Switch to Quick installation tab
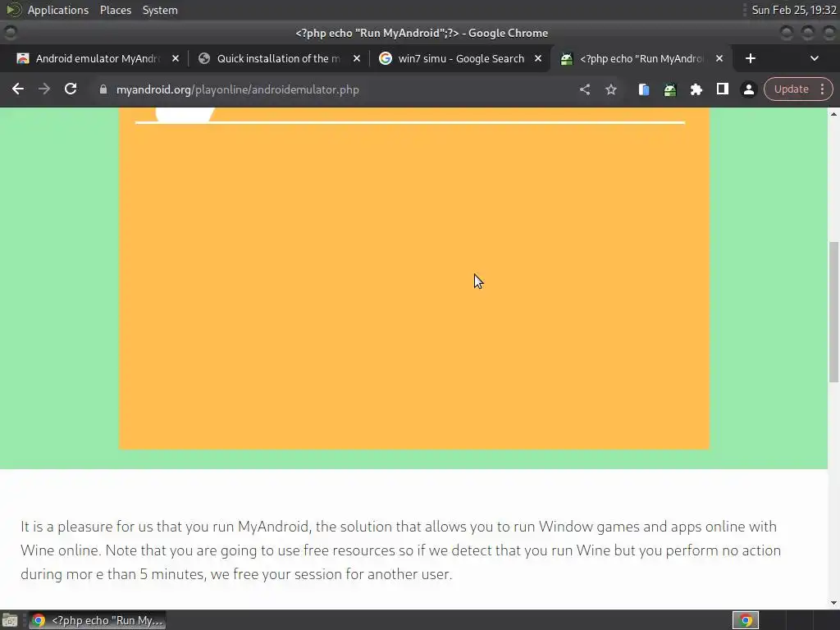The width and height of the screenshot is (840, 630). click(x=279, y=58)
